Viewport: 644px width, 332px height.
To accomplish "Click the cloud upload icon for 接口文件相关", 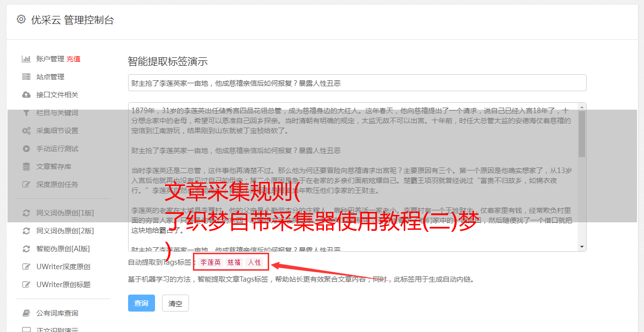I will coord(26,95).
